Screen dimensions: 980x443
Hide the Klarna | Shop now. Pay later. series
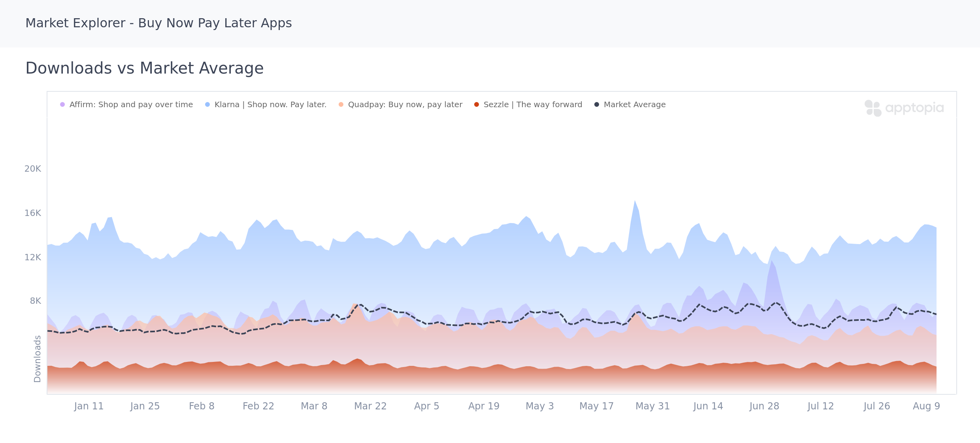[x=270, y=104]
